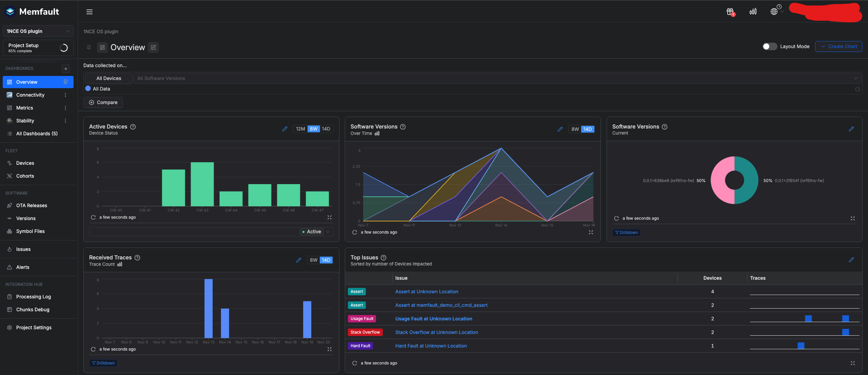Click the hamburger menu icon

coord(90,12)
